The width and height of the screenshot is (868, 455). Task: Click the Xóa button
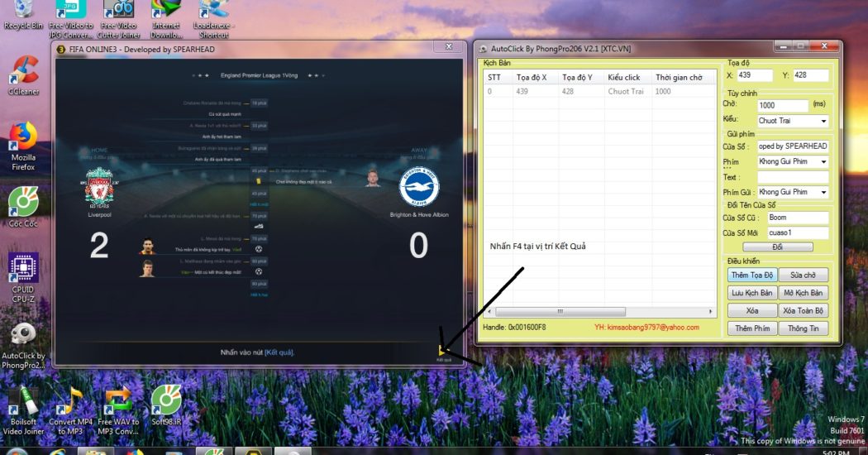pos(751,310)
